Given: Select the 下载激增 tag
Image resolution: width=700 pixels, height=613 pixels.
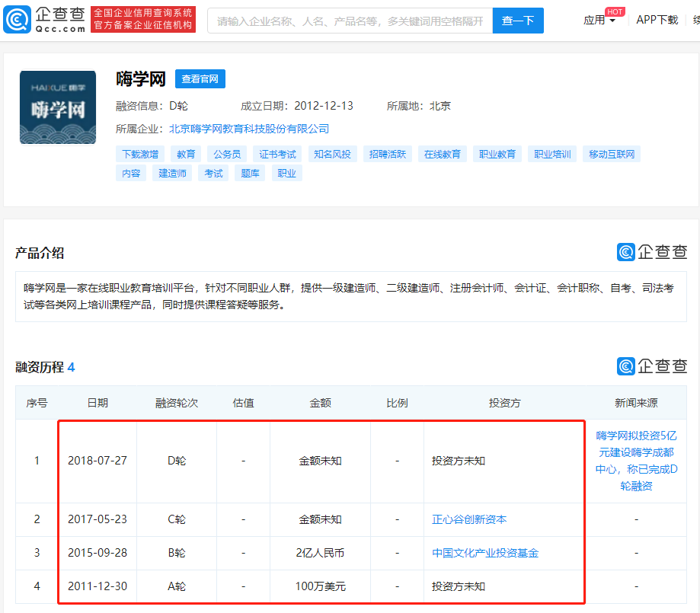Looking at the screenshot, I should pyautogui.click(x=140, y=154).
